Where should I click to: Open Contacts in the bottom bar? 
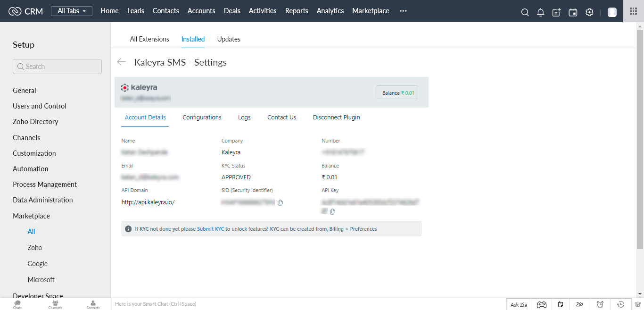coord(93,304)
